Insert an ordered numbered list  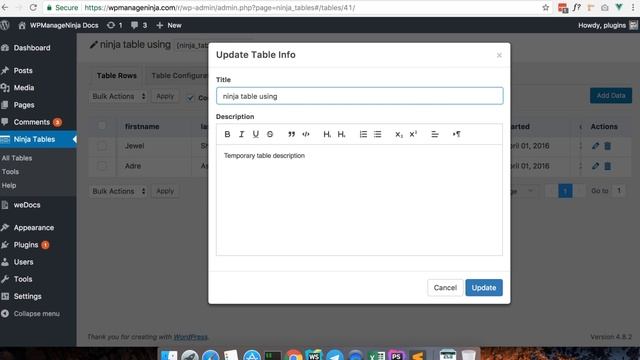(x=363, y=134)
